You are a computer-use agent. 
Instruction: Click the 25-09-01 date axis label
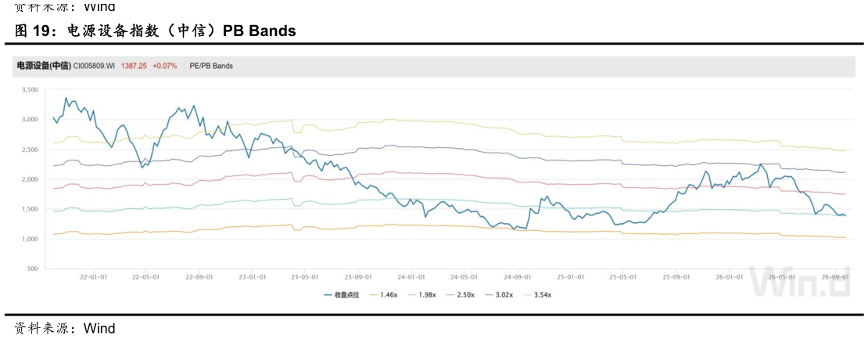click(677, 276)
